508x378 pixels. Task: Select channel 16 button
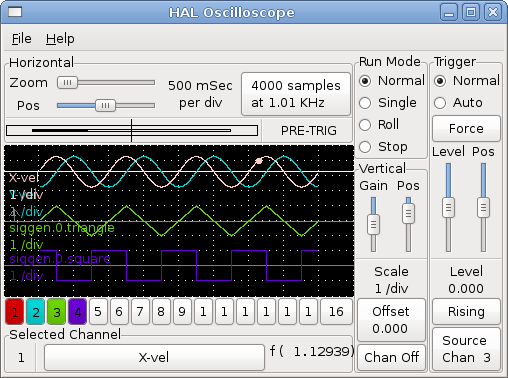click(336, 312)
